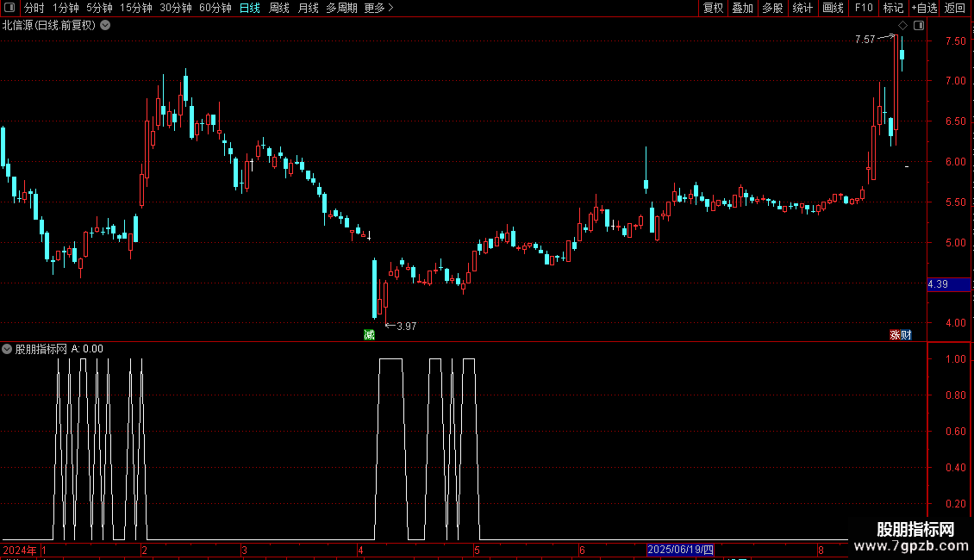Click the red 涨 marker
974x560 pixels.
(x=895, y=335)
